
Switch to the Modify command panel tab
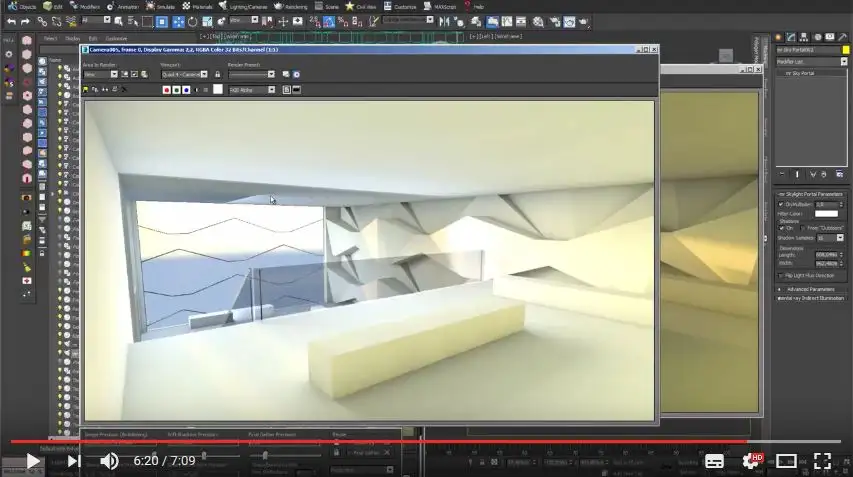tap(791, 37)
